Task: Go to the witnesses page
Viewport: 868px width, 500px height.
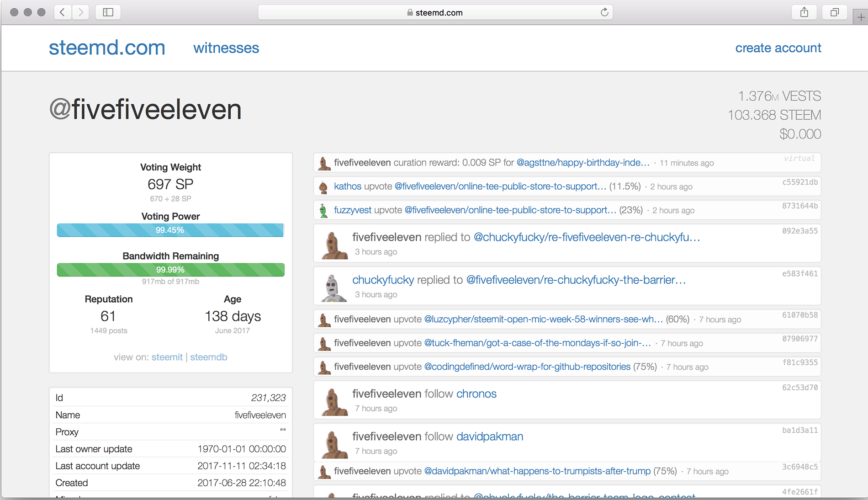Action: tap(226, 48)
